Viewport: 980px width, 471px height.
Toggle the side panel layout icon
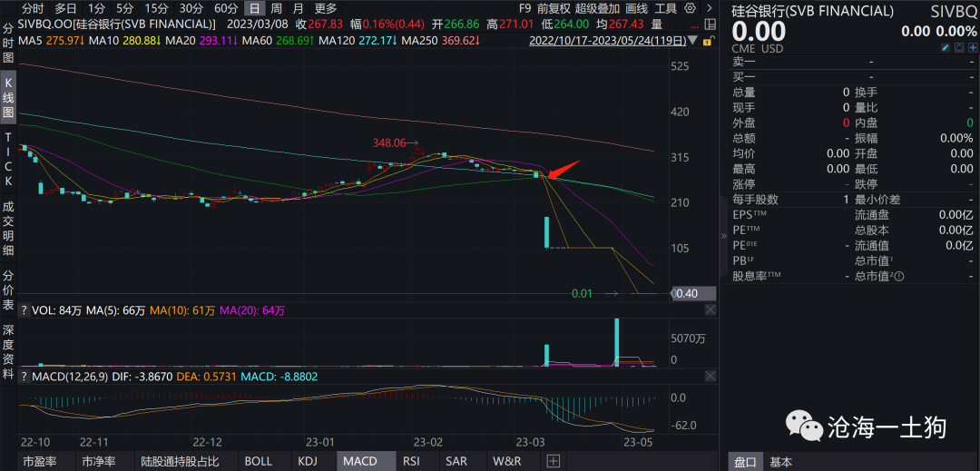point(709,25)
